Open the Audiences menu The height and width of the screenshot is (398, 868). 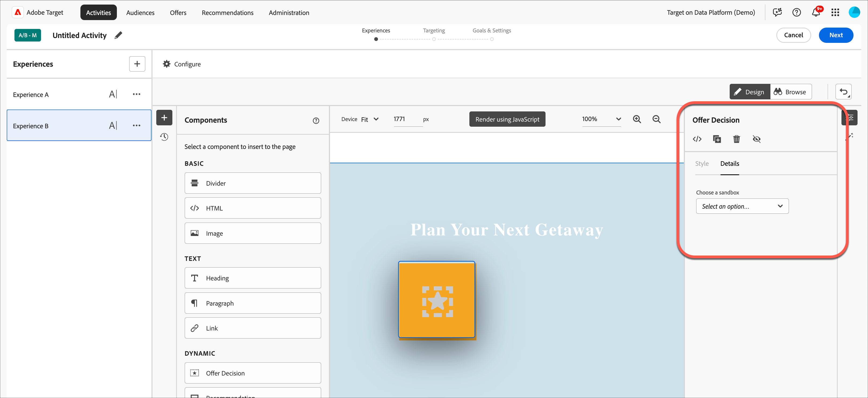coord(140,13)
